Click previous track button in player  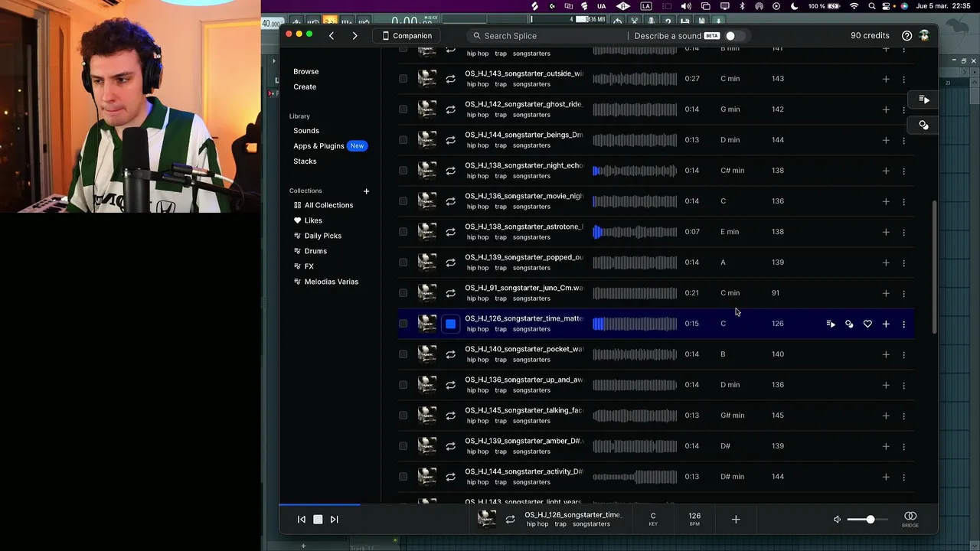302,520
